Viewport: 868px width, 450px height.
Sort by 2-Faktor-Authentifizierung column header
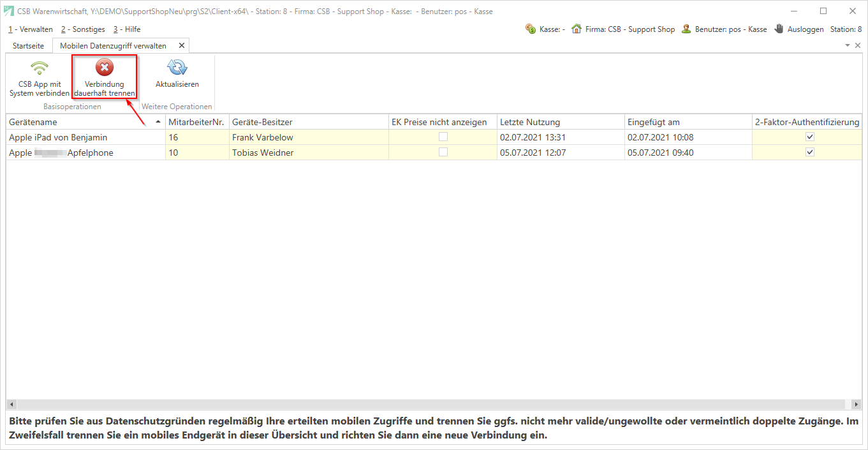pyautogui.click(x=807, y=122)
